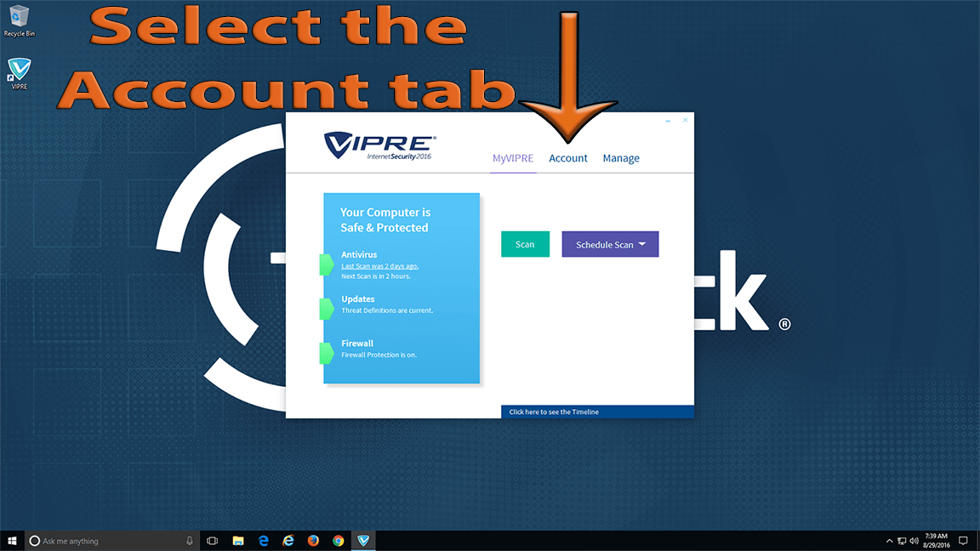Switch to the Manage tab
This screenshot has height=551, width=980.
point(621,158)
